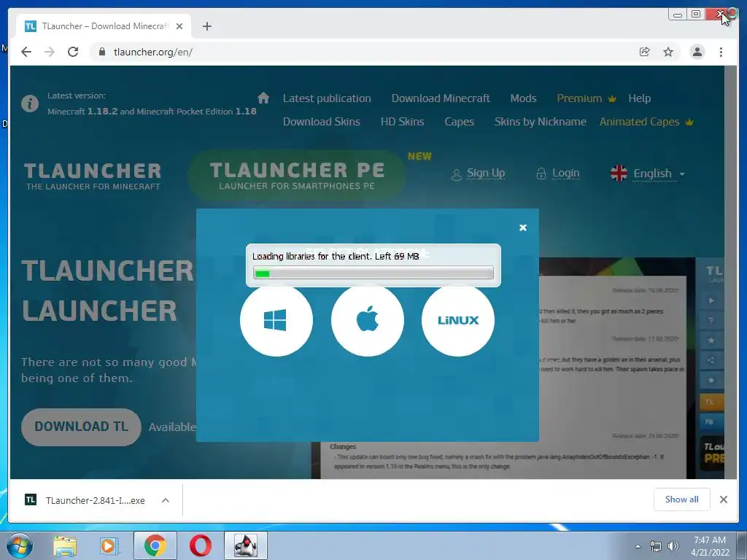Choose the Linux platform button
This screenshot has height=560, width=747.
tap(458, 320)
